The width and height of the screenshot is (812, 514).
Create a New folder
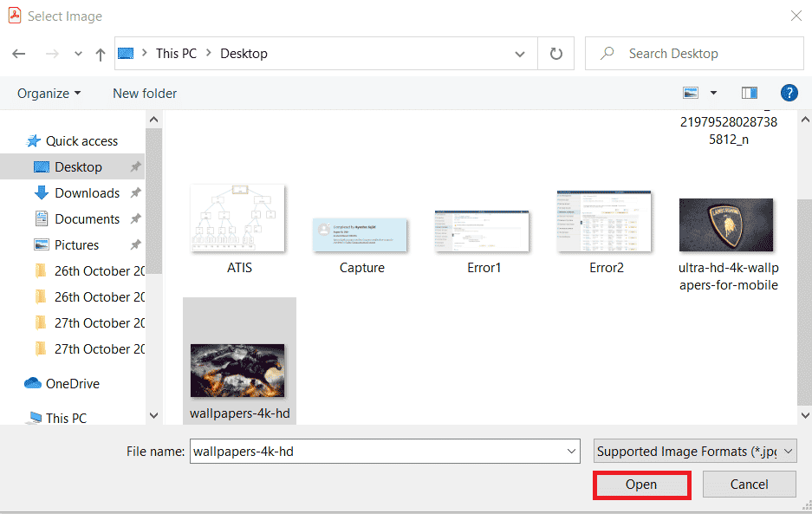[145, 94]
